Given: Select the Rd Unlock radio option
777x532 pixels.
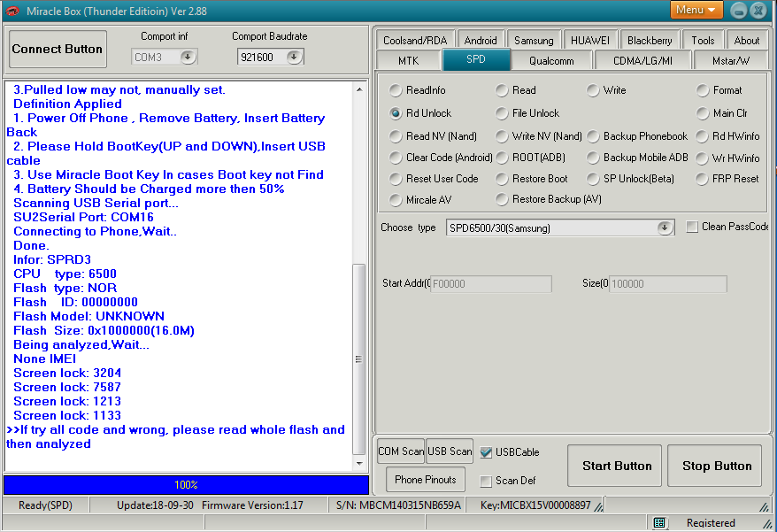Looking at the screenshot, I should tap(420, 113).
